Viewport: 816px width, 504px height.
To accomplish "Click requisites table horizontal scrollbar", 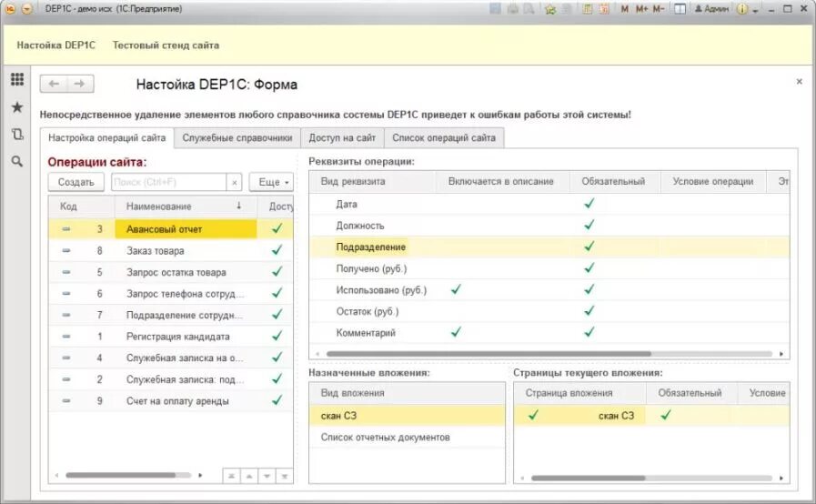I will [x=489, y=354].
